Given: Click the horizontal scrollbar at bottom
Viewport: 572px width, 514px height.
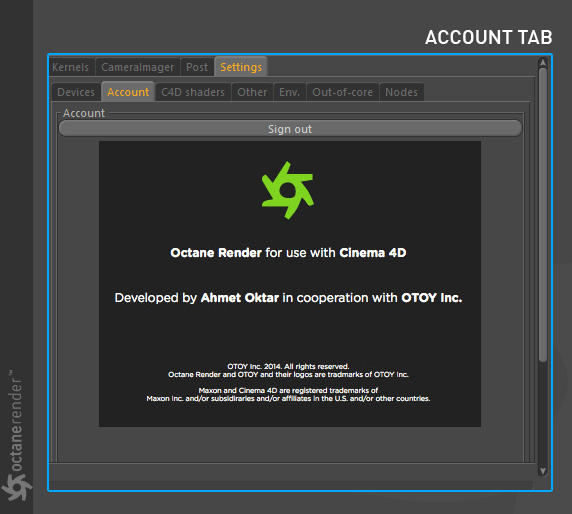Looking at the screenshot, I should 291,485.
